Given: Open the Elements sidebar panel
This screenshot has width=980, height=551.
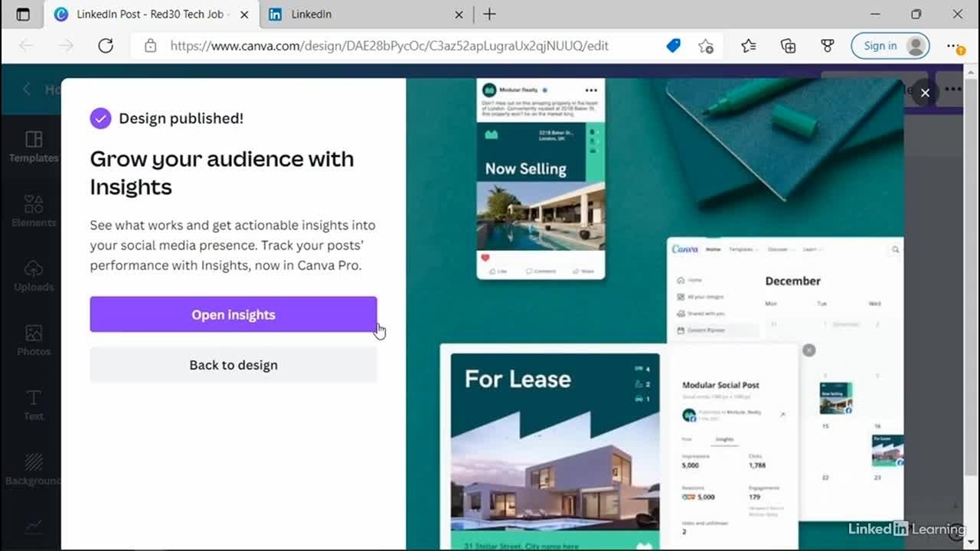Looking at the screenshot, I should (34, 211).
